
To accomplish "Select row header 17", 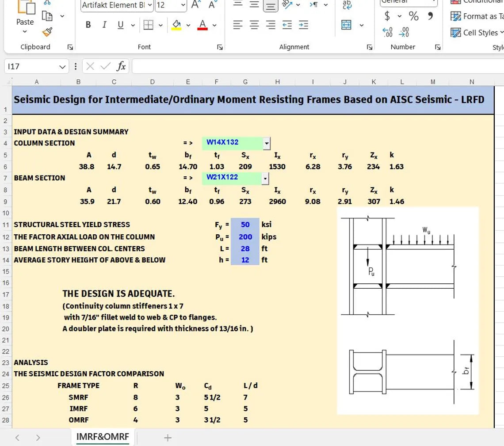I will coord(6,295).
